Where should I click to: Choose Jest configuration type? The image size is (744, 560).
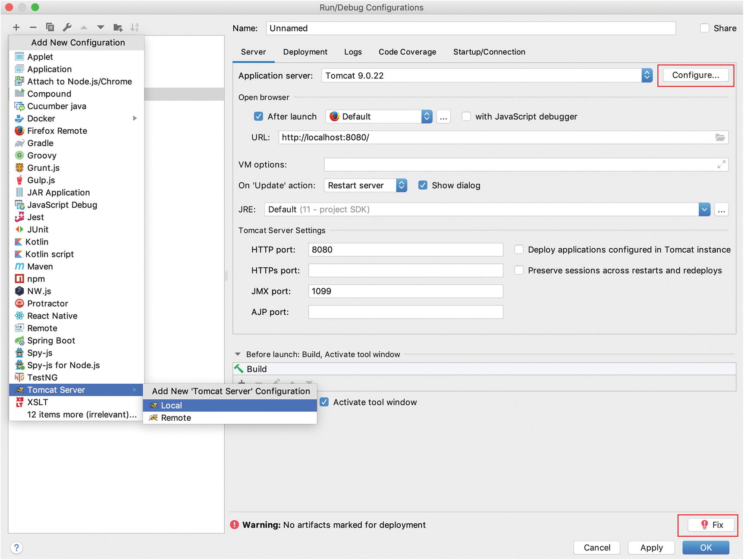click(76, 217)
